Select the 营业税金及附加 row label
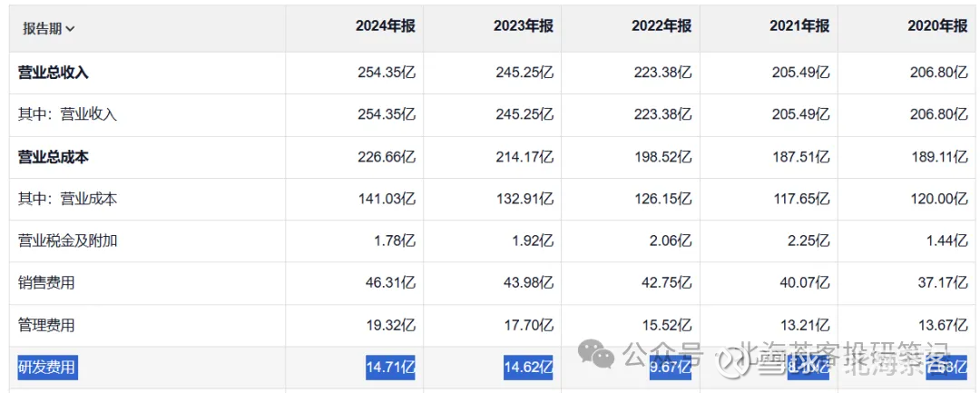The height and width of the screenshot is (393, 980). (68, 241)
